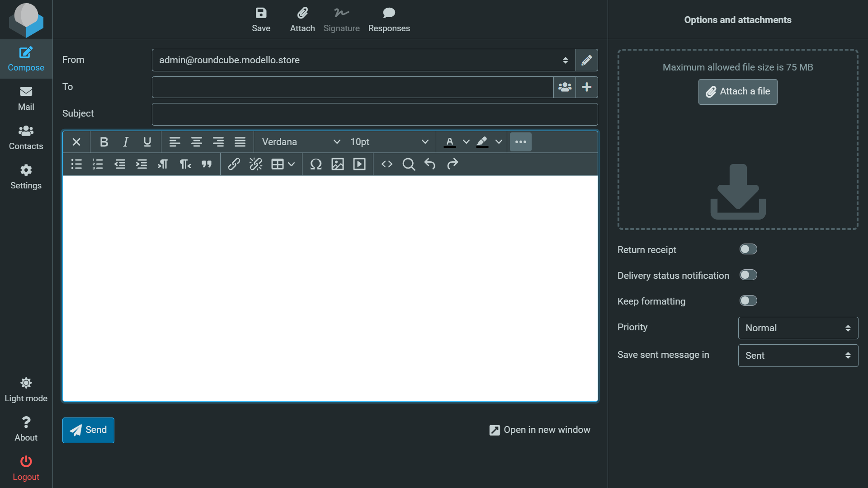Align text left
868x488 pixels.
(x=175, y=142)
